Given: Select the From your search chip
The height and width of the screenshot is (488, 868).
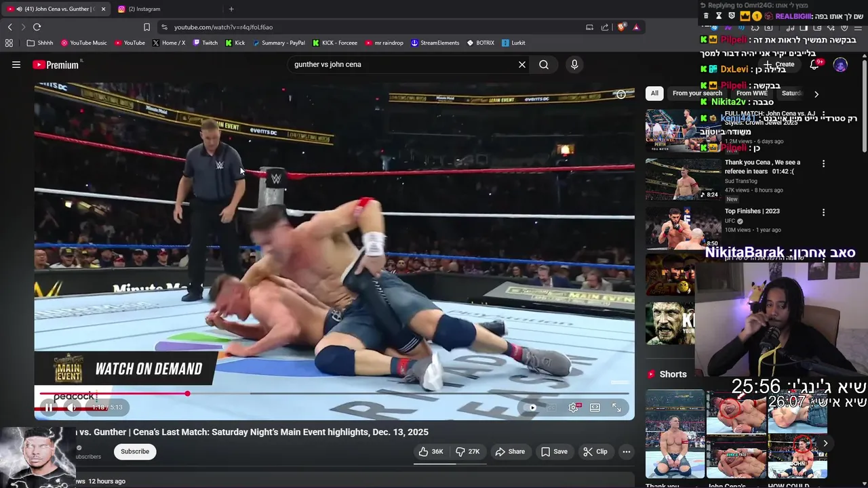Looking at the screenshot, I should point(697,94).
